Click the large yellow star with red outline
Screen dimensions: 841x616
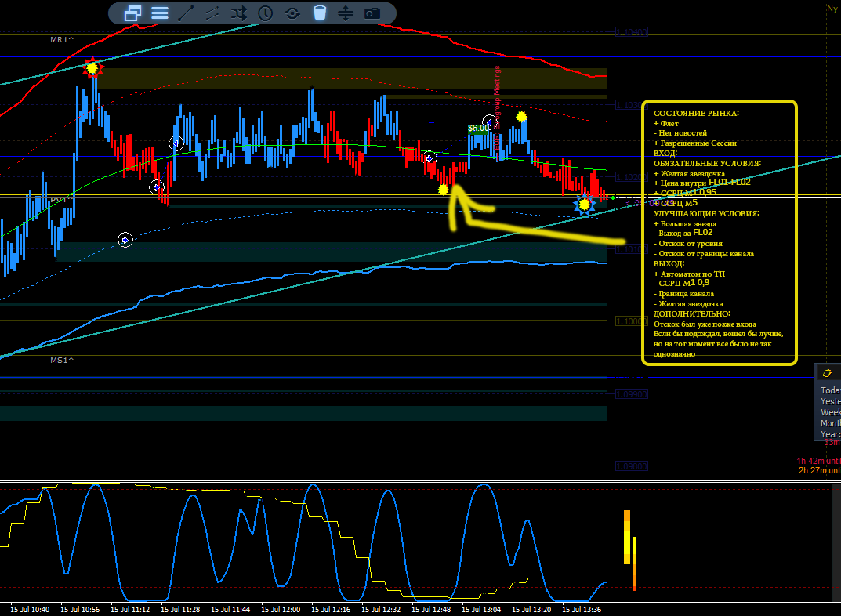92,68
